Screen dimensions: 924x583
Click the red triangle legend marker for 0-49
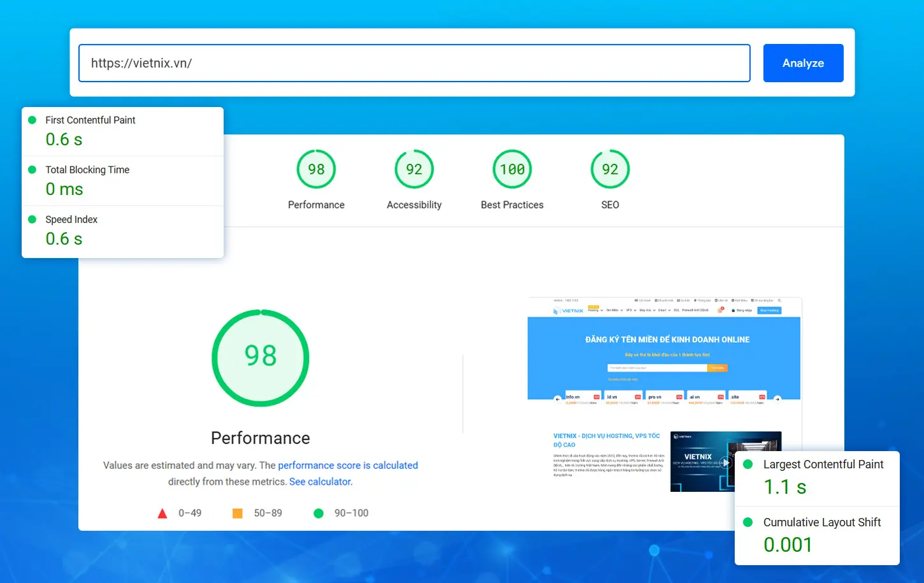point(162,512)
